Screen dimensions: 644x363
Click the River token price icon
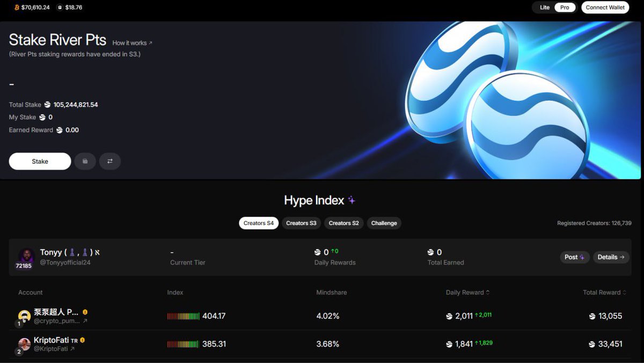coord(60,8)
